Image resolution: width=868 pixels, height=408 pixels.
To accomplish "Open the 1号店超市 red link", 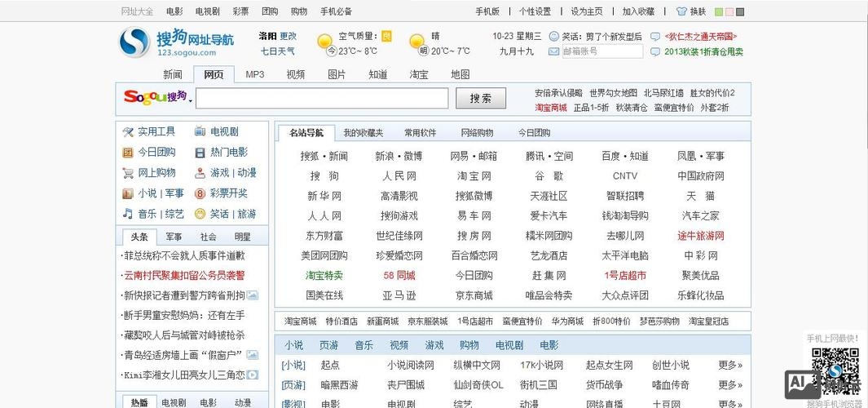I will click(625, 276).
